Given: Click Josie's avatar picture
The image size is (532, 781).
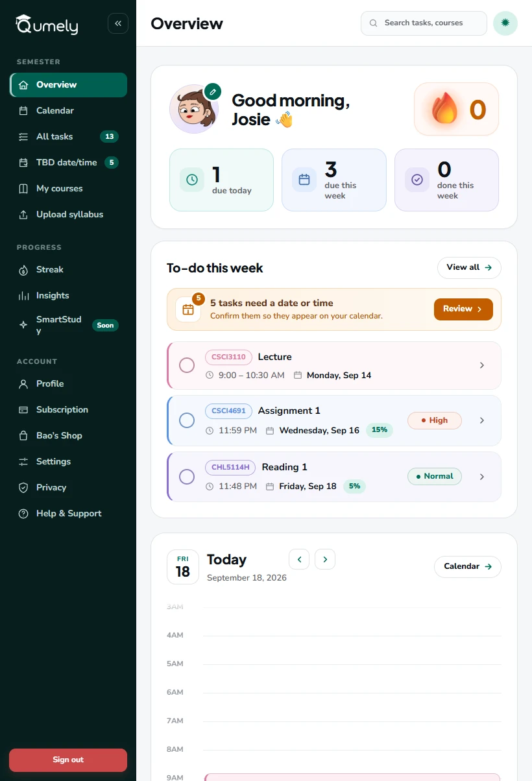Looking at the screenshot, I should 194,109.
